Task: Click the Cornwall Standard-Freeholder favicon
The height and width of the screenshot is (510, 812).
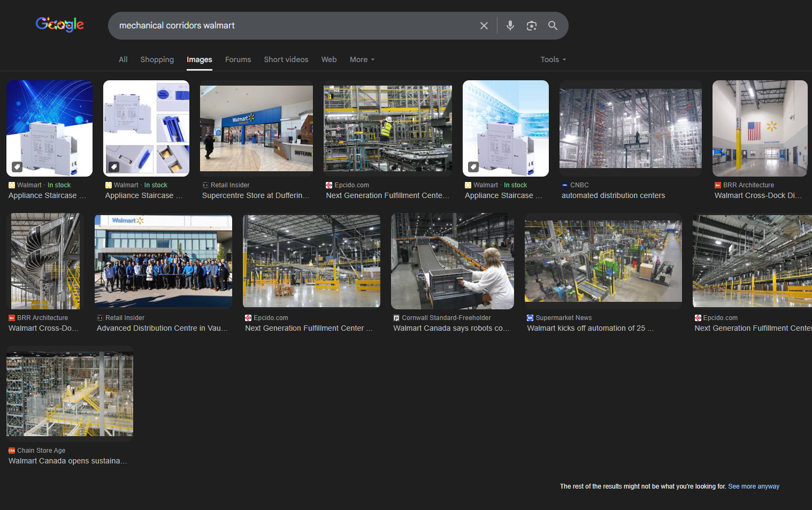Action: (396, 318)
